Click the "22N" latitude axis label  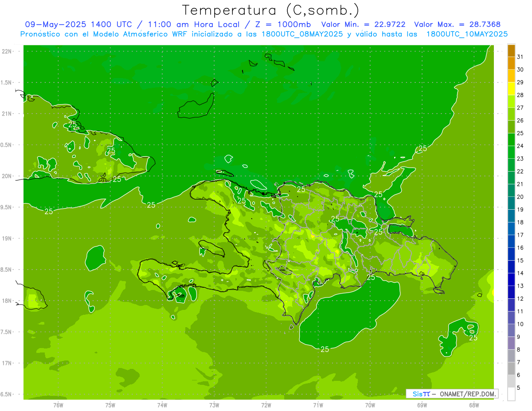8,51
